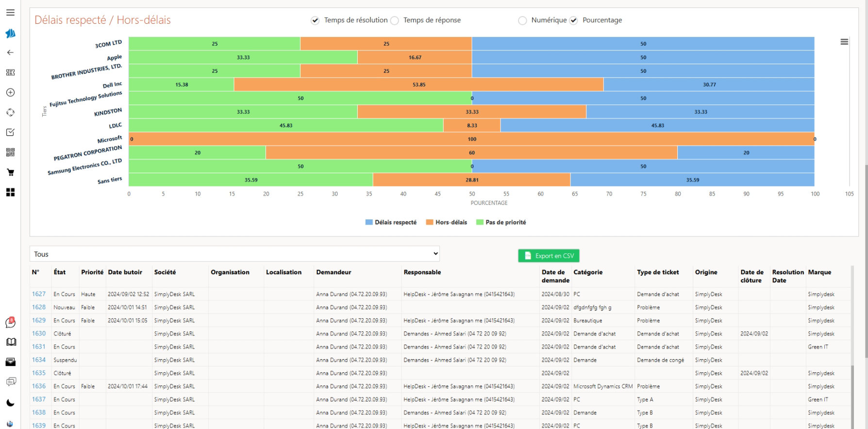The width and height of the screenshot is (868, 429).
Task: Click the ticket icon in the sidebar
Action: pyautogui.click(x=10, y=72)
